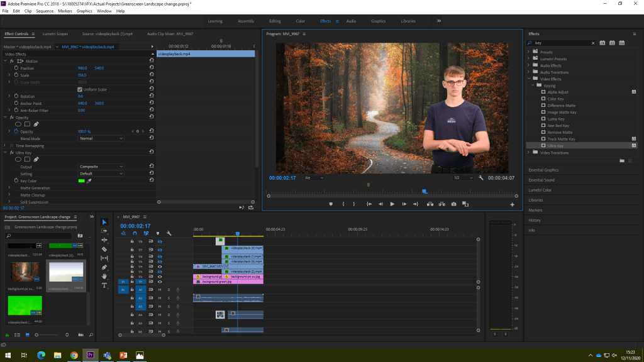Export frame with the camera icon
The height and width of the screenshot is (362, 644).
tap(453, 204)
